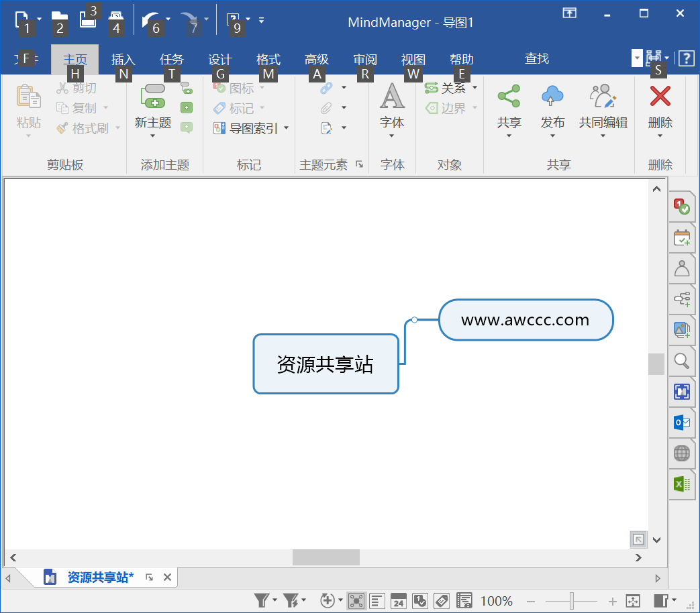Toggle the linked maps view in status bar
The height and width of the screenshot is (613, 700).
pyautogui.click(x=464, y=601)
